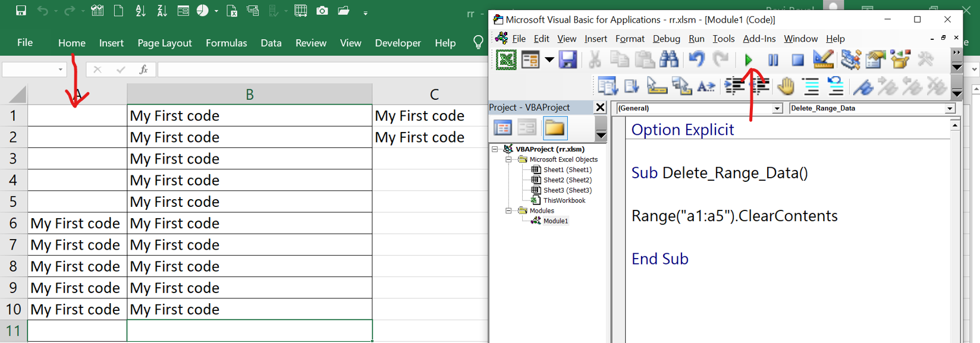
Task: Click View Code button in Project panel
Action: (x=502, y=128)
